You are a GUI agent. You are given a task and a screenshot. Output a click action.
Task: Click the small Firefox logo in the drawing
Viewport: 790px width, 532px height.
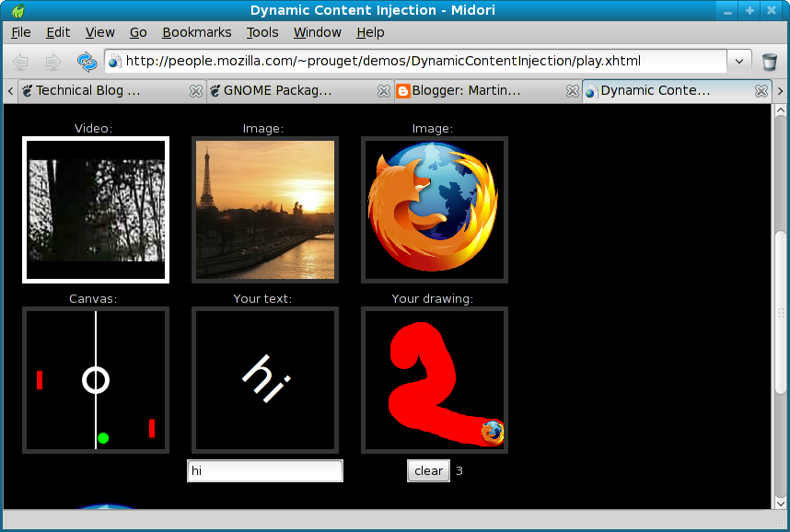(x=493, y=432)
